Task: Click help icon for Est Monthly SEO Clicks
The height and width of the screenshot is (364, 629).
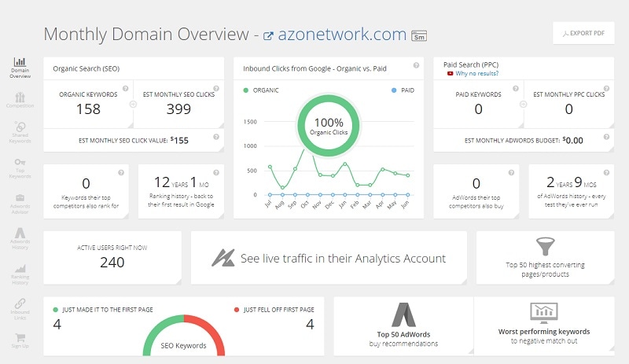Action: [x=216, y=89]
